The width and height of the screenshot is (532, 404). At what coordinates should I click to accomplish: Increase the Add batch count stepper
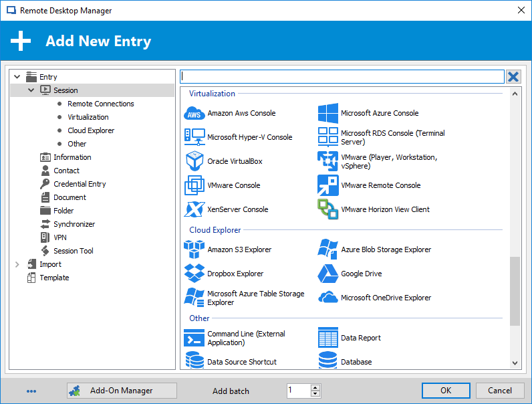[x=315, y=387]
